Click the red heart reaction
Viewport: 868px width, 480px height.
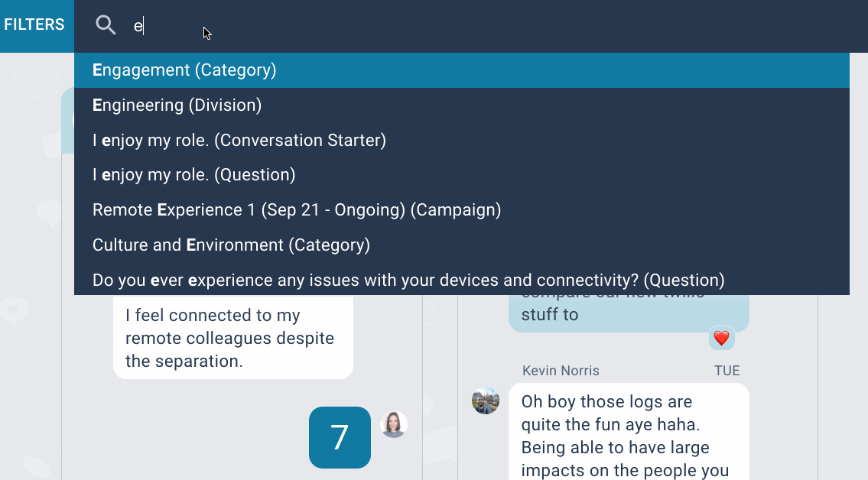pyautogui.click(x=721, y=338)
